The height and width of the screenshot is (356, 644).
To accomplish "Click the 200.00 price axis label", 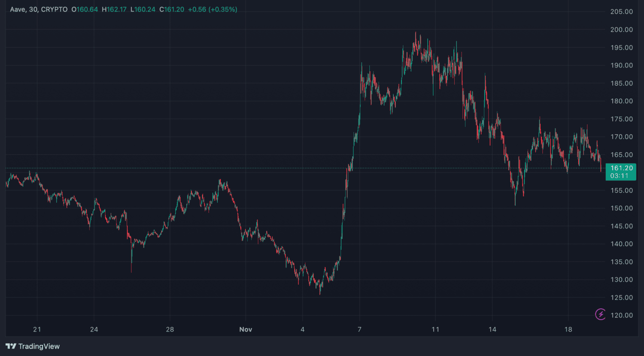I will 621,30.
